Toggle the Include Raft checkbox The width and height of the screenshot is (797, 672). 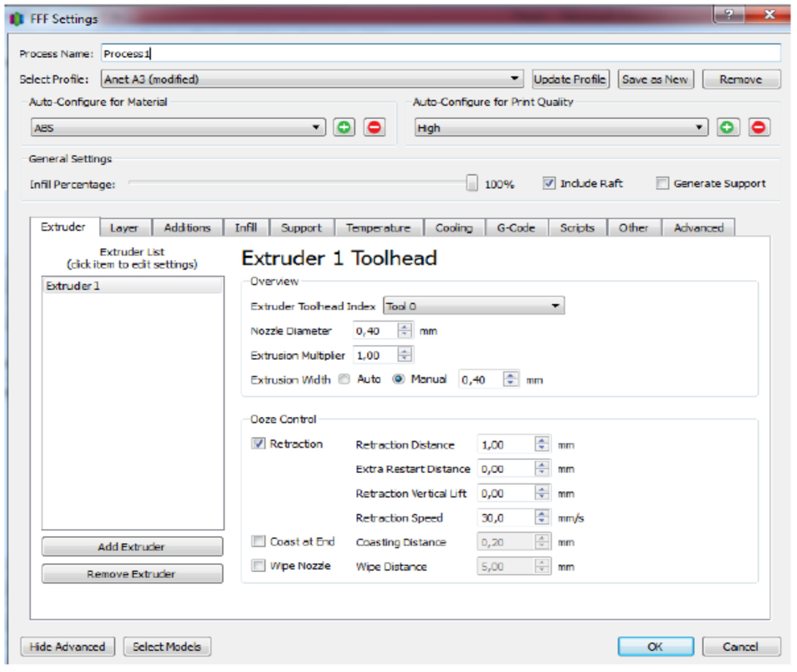tap(548, 183)
